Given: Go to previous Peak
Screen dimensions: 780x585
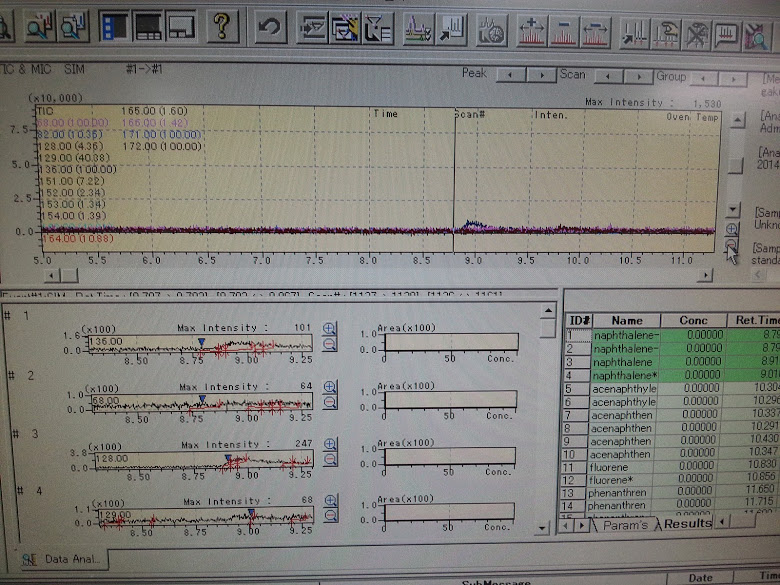Looking at the screenshot, I should (511, 75).
